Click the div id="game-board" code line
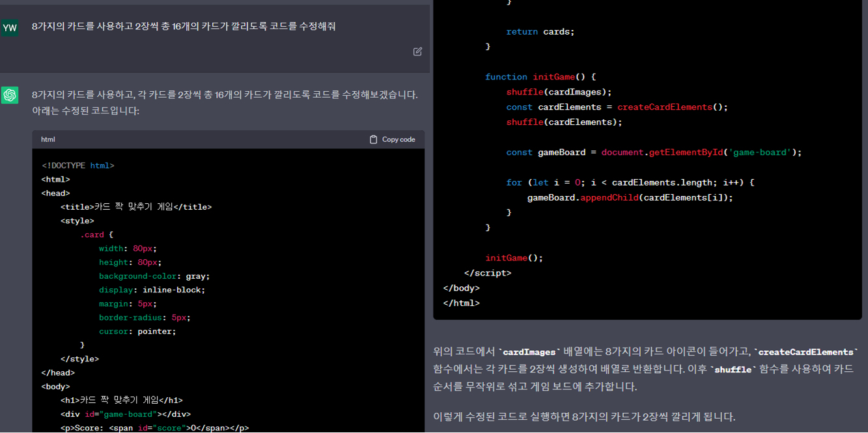Image resolution: width=868 pixels, height=433 pixels. point(126,414)
